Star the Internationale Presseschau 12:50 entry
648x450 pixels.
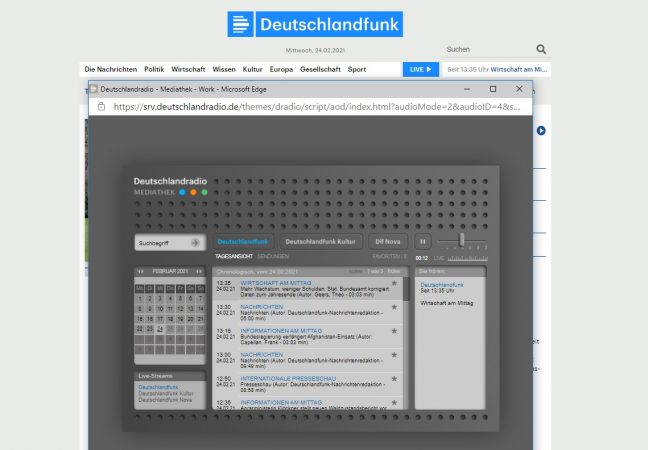394,379
